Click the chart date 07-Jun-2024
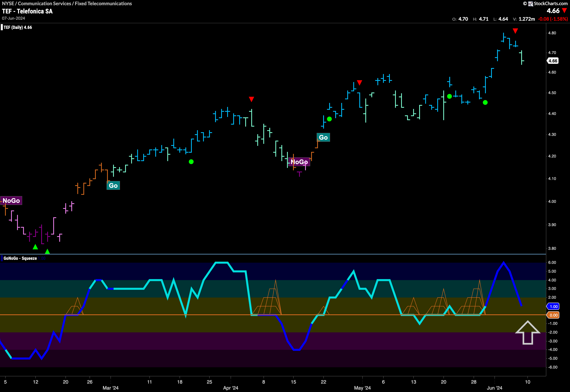Screen dimensions: 570x392 tap(13, 18)
